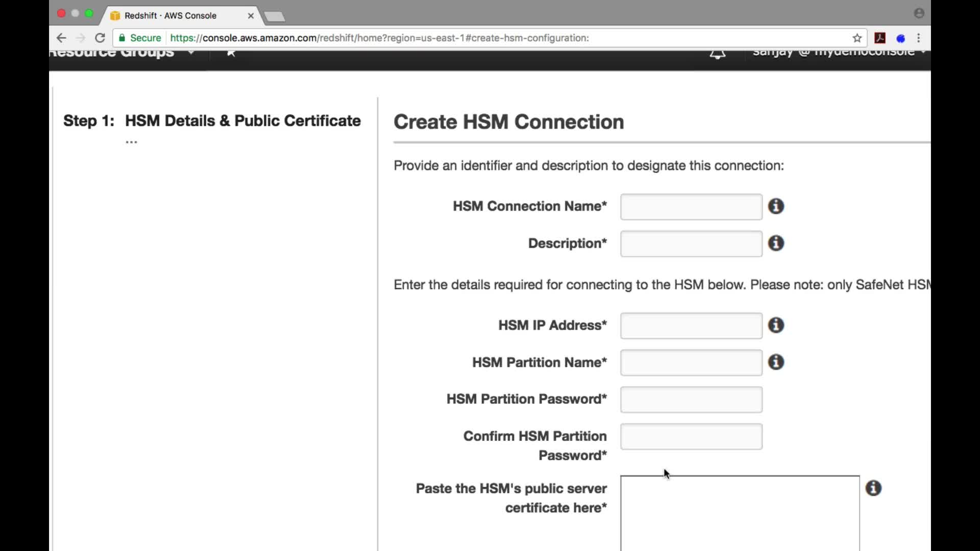Click info icon beside HSM Connection Name
Image resolution: width=980 pixels, height=551 pixels.
[x=776, y=206]
